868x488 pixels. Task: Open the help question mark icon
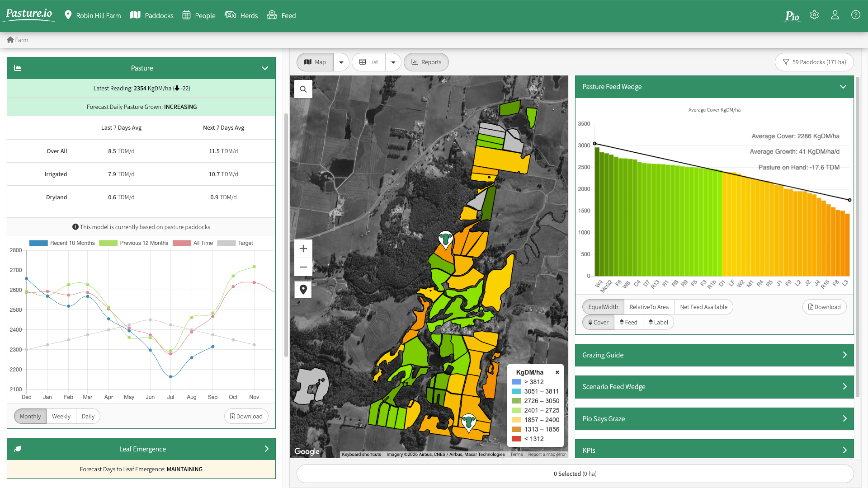click(856, 15)
